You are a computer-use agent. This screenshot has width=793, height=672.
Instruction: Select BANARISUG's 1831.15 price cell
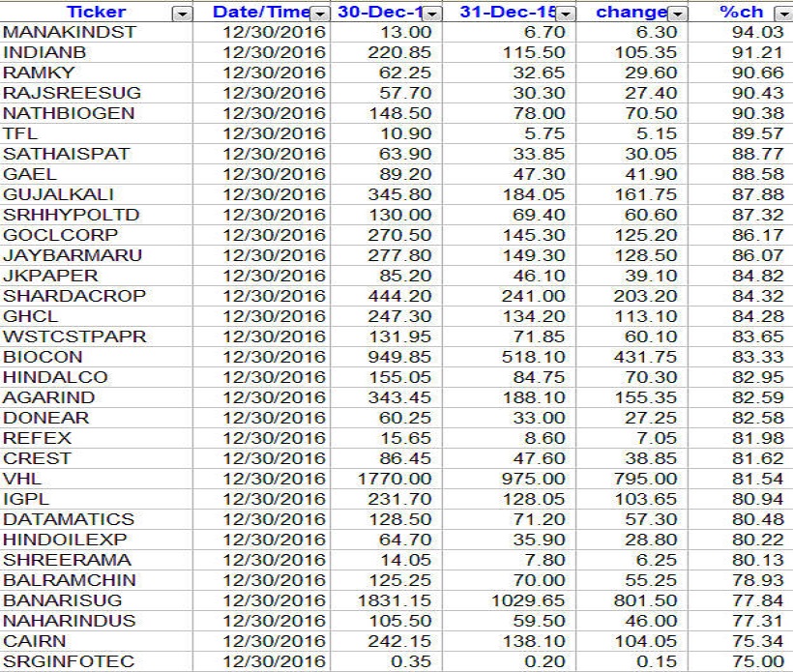(x=387, y=600)
